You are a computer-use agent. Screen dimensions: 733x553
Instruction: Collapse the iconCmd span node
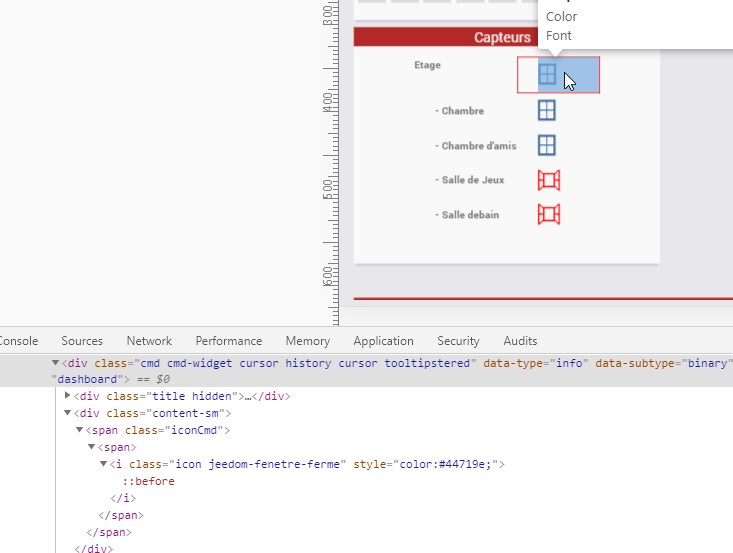pos(79,430)
